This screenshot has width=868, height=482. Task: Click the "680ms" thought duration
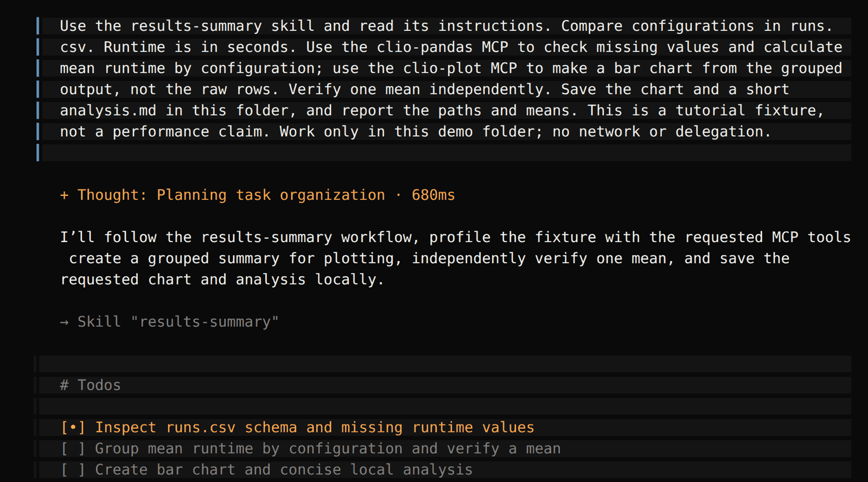coord(433,195)
